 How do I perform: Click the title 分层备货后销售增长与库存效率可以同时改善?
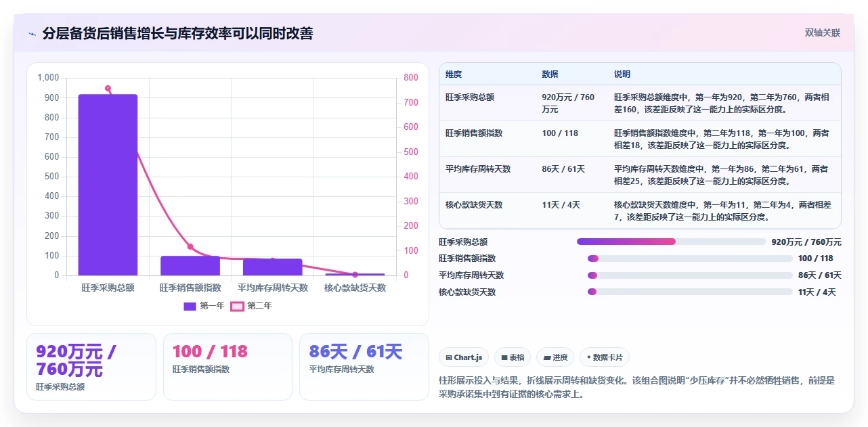point(177,34)
